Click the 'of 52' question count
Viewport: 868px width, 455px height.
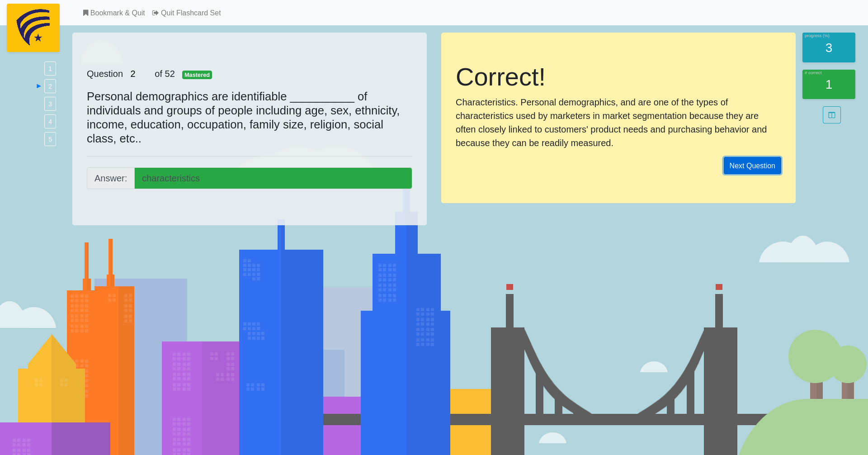(165, 74)
